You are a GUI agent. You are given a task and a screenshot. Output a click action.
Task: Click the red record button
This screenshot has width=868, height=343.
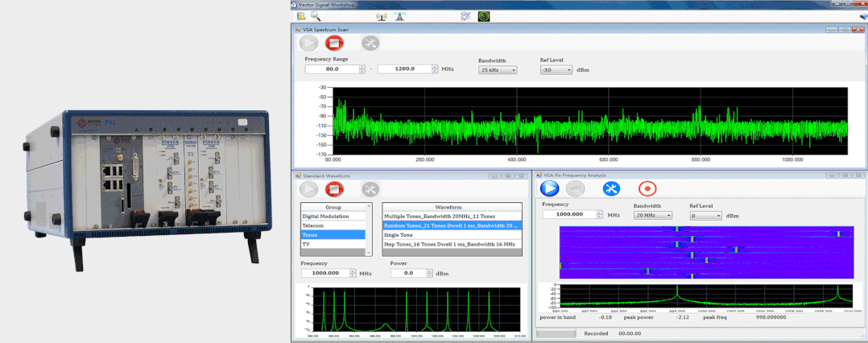click(647, 188)
